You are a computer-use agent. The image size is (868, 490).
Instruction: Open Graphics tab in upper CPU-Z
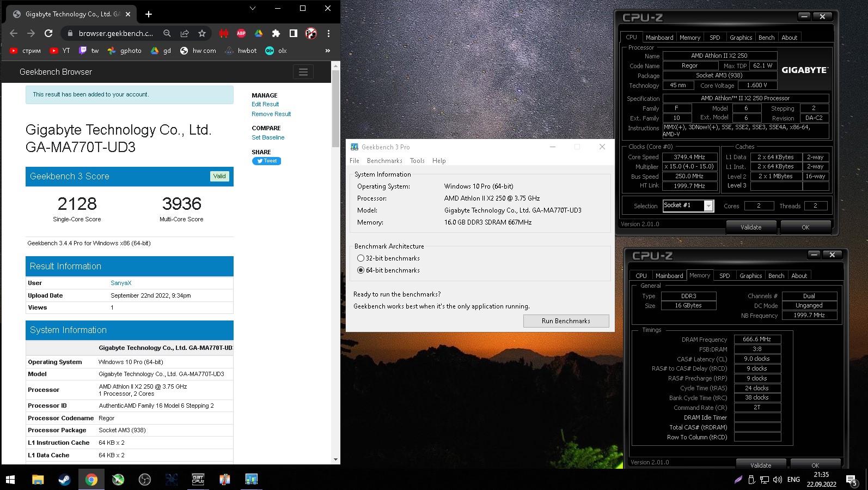741,38
